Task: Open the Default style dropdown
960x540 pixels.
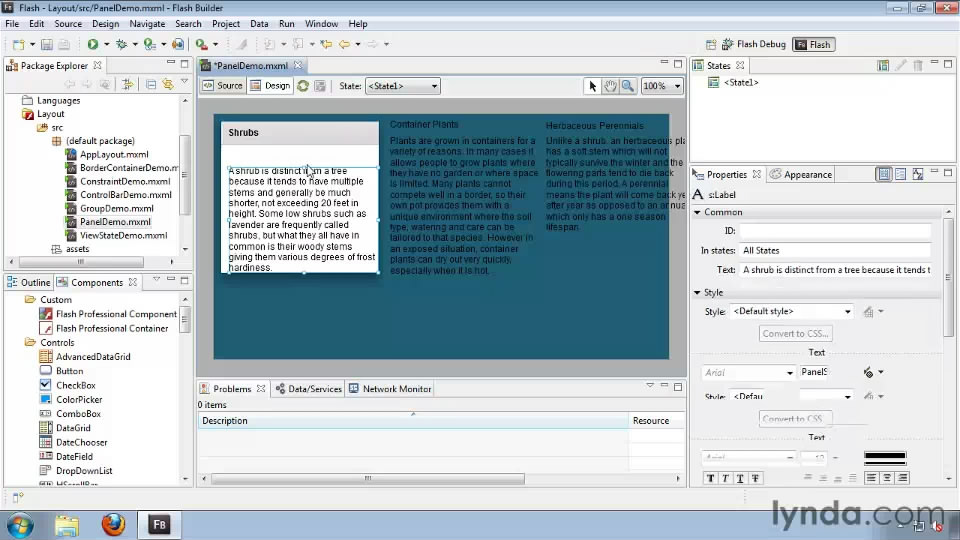Action: tap(791, 312)
